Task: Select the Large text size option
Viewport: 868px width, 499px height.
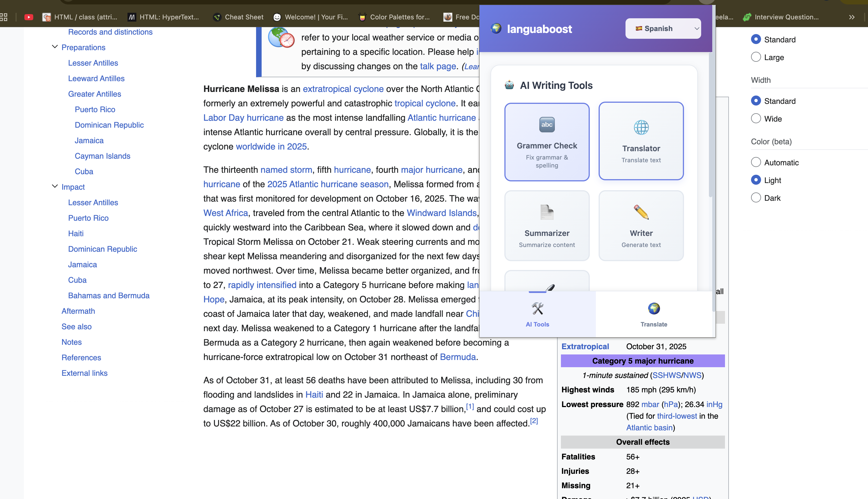Action: [755, 57]
